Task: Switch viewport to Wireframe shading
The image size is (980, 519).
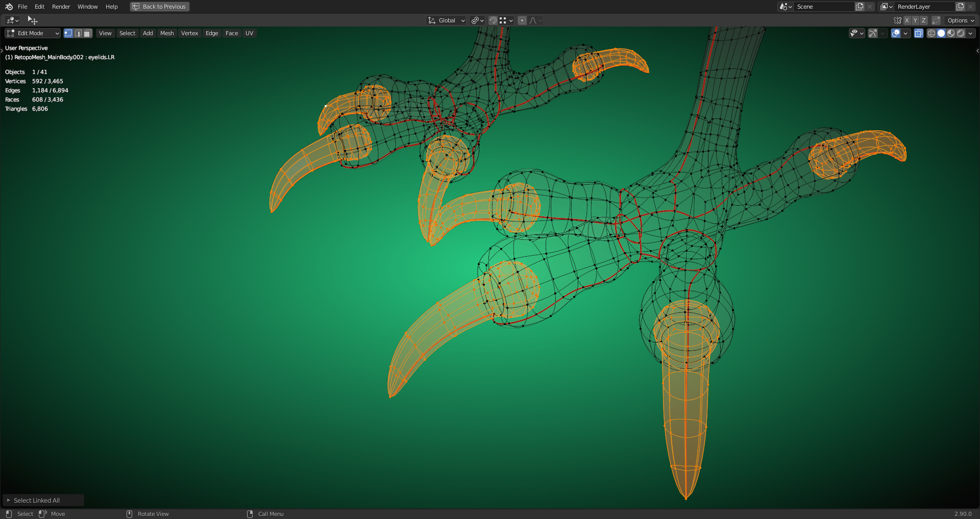Action: (x=932, y=33)
